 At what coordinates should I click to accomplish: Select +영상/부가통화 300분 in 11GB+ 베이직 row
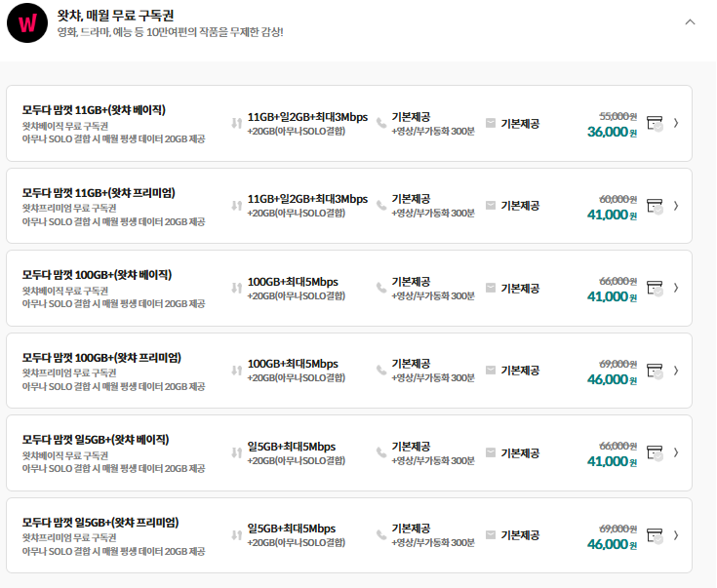[433, 132]
